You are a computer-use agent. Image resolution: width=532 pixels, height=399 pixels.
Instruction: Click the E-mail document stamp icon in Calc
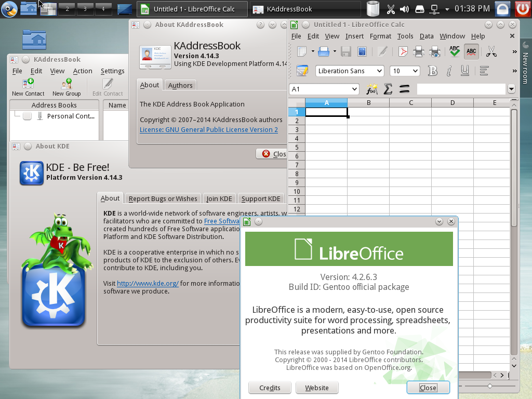click(x=362, y=51)
